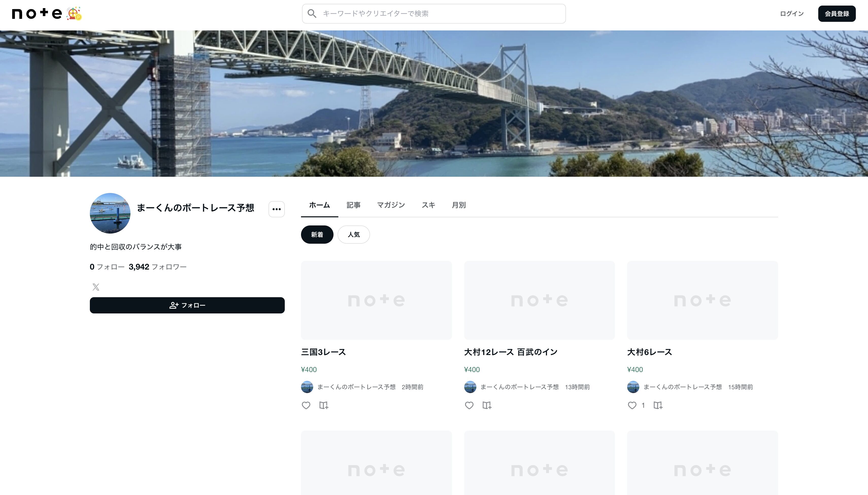This screenshot has height=495, width=868.
Task: Switch to the 人気 sort filter
Action: (354, 235)
